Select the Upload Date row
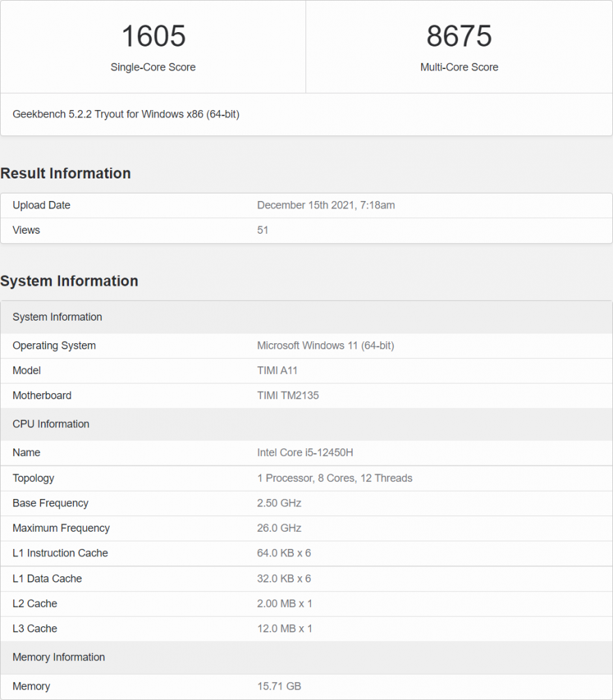Viewport: 613px width, 700px height. [x=306, y=205]
